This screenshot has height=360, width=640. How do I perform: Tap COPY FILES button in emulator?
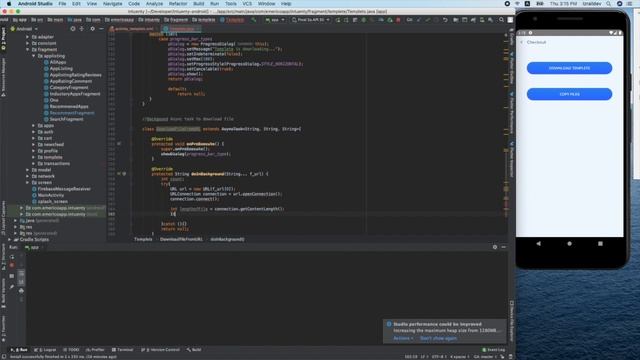pyautogui.click(x=569, y=94)
